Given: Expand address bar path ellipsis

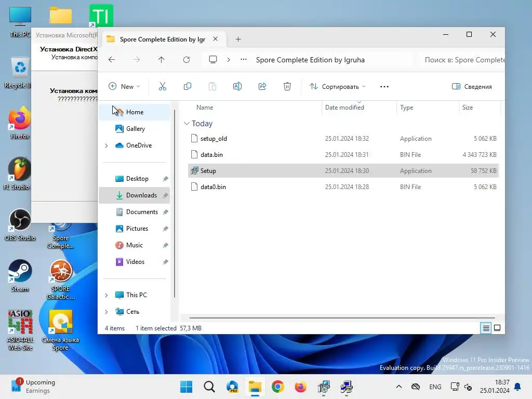Looking at the screenshot, I should point(244,60).
